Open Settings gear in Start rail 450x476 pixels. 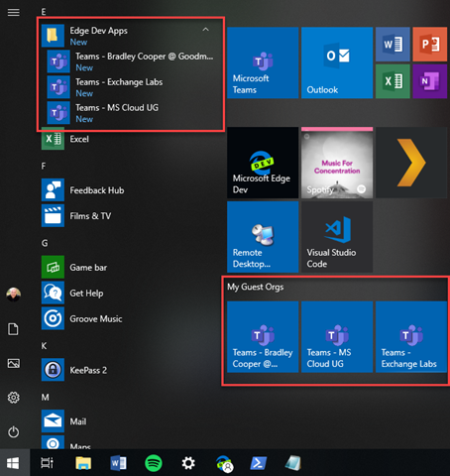click(x=14, y=398)
